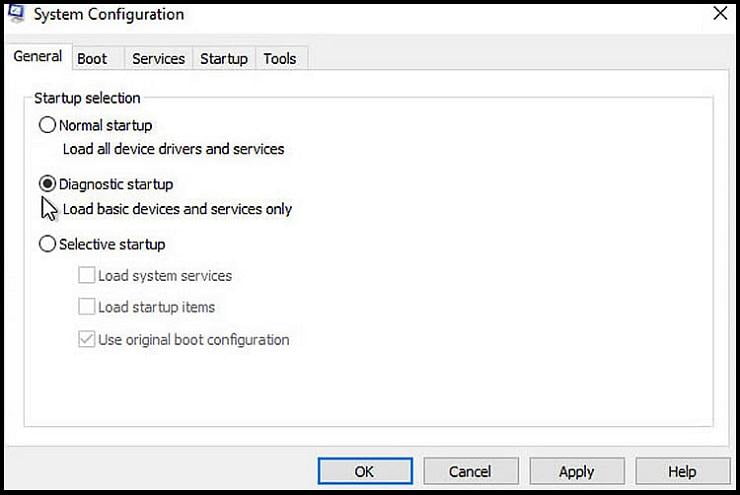
Task: Toggle the Load system services checkbox
Action: (86, 275)
